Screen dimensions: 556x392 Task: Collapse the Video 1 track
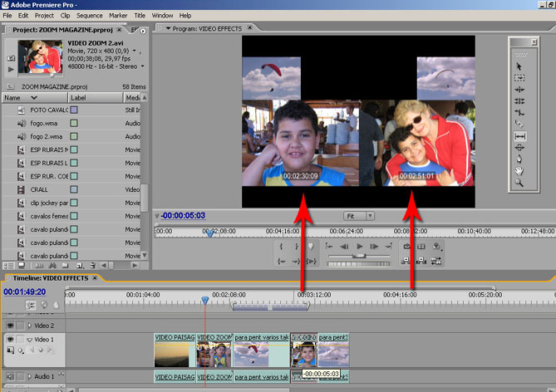tap(29, 340)
